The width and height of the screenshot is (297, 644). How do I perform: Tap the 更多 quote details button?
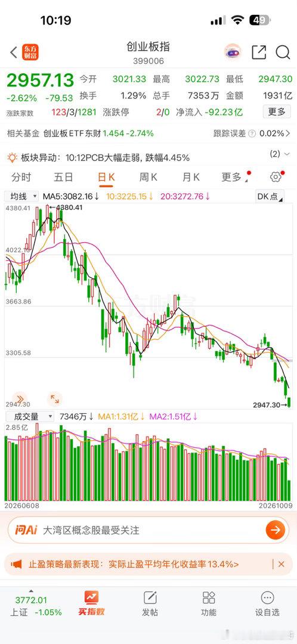pos(277,112)
